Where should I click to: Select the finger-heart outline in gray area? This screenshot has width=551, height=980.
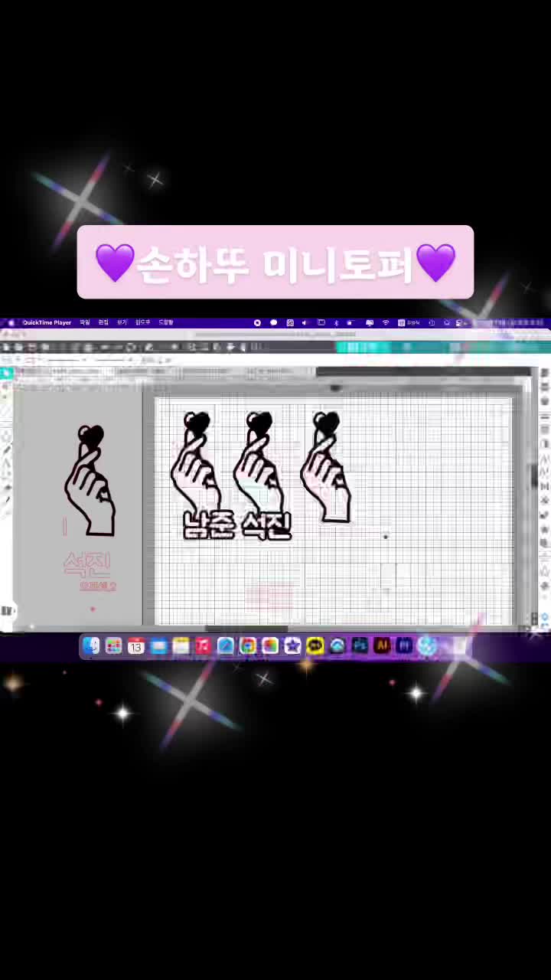coord(90,481)
